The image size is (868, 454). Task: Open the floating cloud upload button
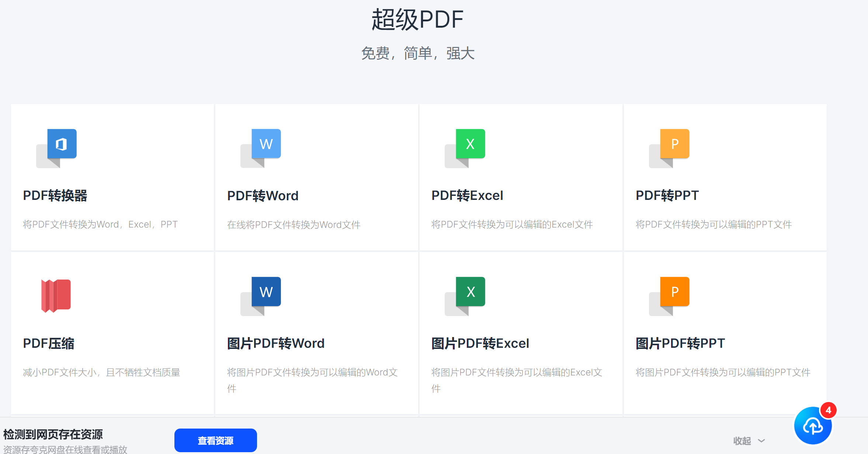click(x=812, y=427)
